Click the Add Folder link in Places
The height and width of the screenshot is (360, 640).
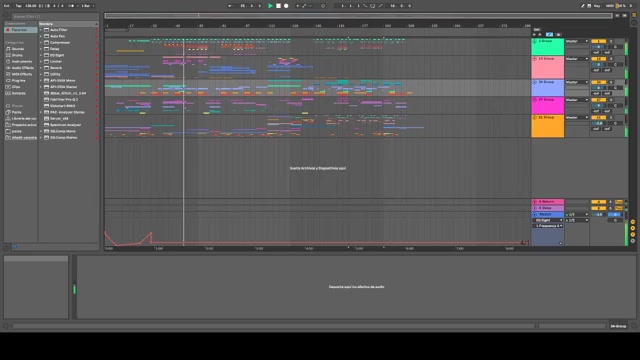(x=24, y=138)
